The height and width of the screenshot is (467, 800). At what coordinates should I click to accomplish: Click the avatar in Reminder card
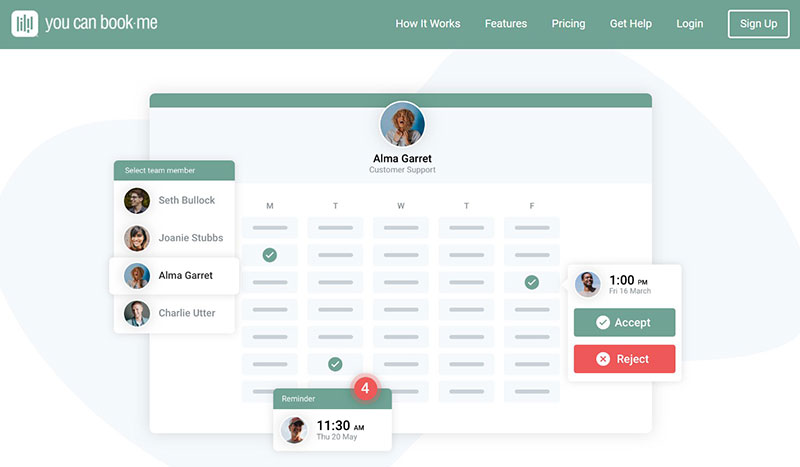pyautogui.click(x=294, y=430)
